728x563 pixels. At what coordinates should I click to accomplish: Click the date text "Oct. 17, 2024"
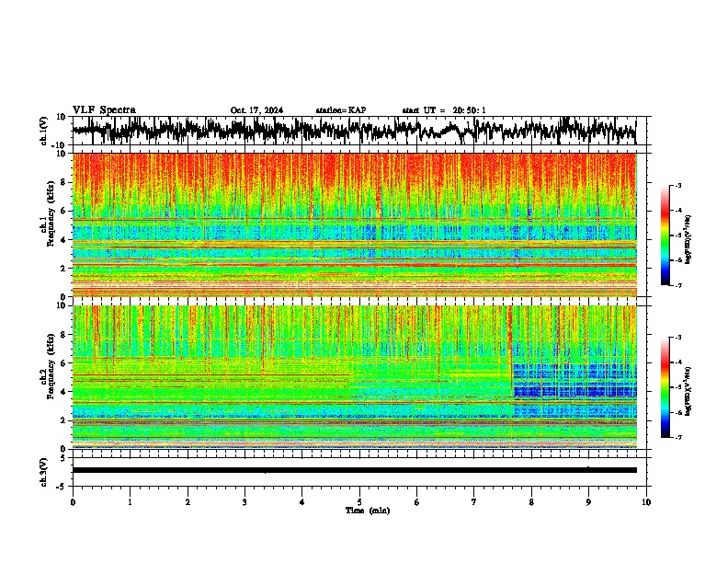pos(256,110)
